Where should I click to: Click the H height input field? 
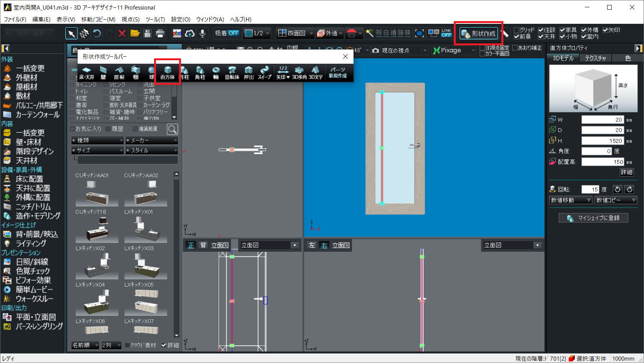coord(602,141)
